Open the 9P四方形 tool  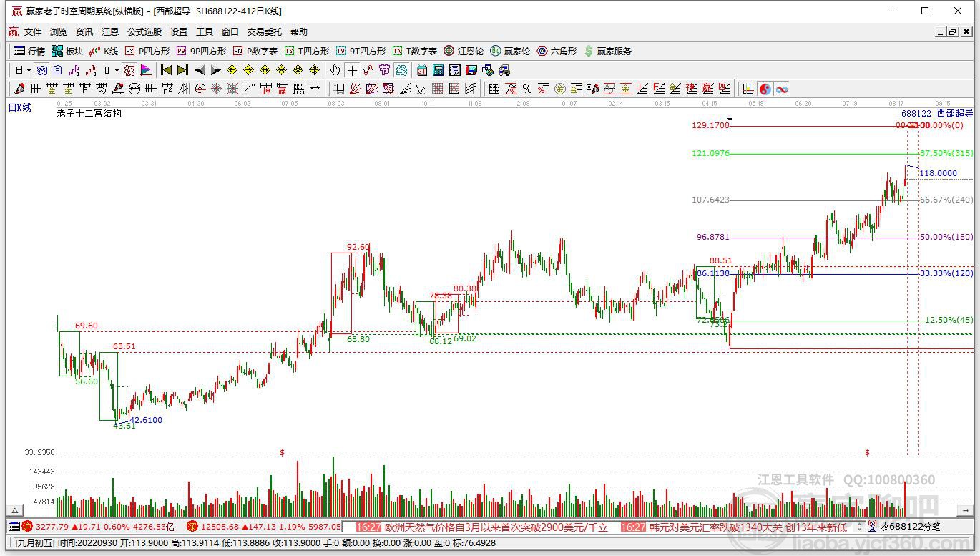pyautogui.click(x=201, y=51)
